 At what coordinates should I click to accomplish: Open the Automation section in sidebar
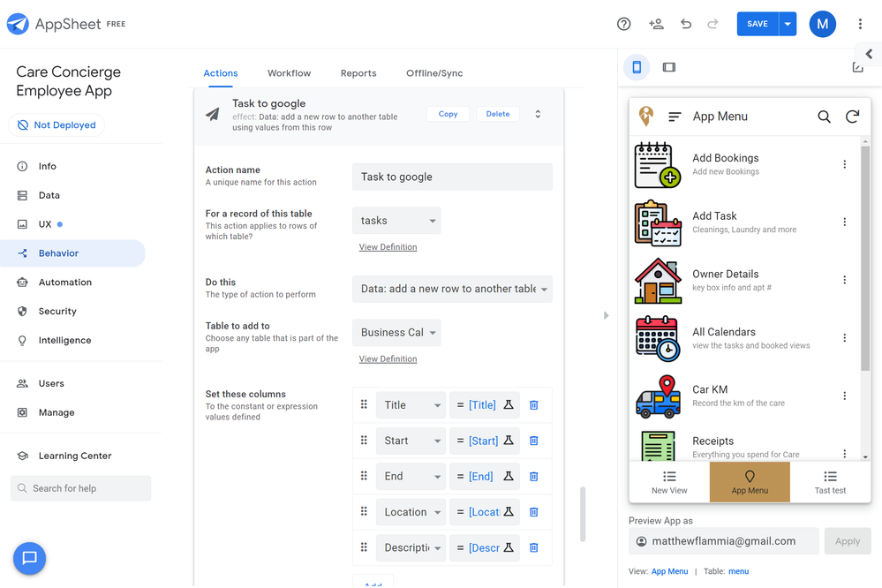(x=65, y=282)
